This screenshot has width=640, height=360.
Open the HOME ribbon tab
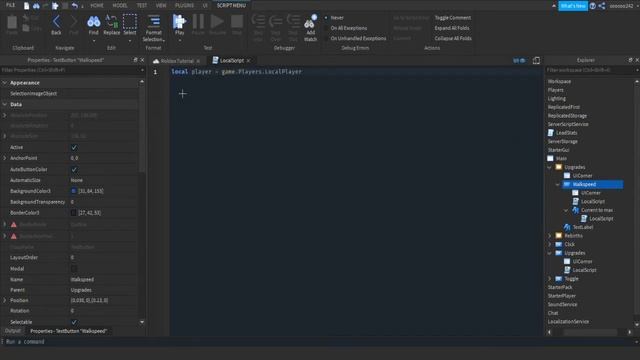(97, 6)
